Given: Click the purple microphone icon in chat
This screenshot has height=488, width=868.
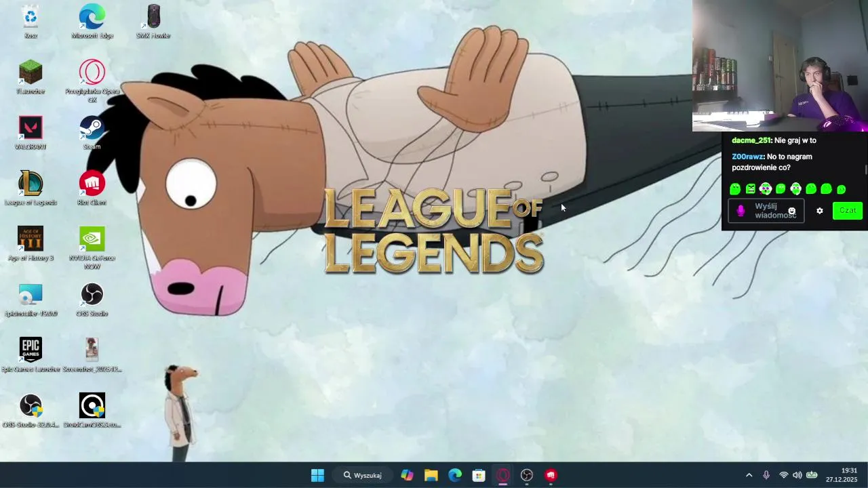Looking at the screenshot, I should [x=741, y=211].
